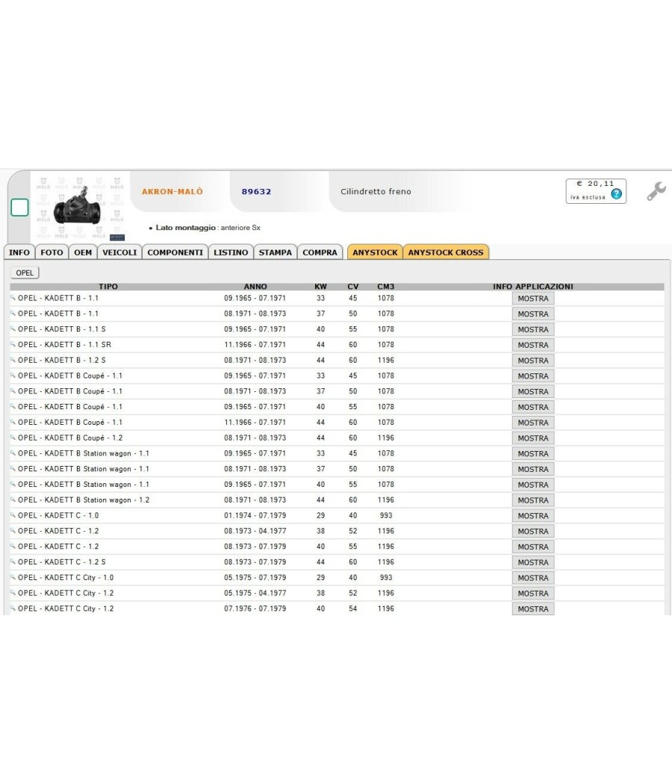The width and height of the screenshot is (672, 784).
Task: Click magnifier icon for Kadett B Coupé 1.1 33 kW
Action: coord(13,376)
